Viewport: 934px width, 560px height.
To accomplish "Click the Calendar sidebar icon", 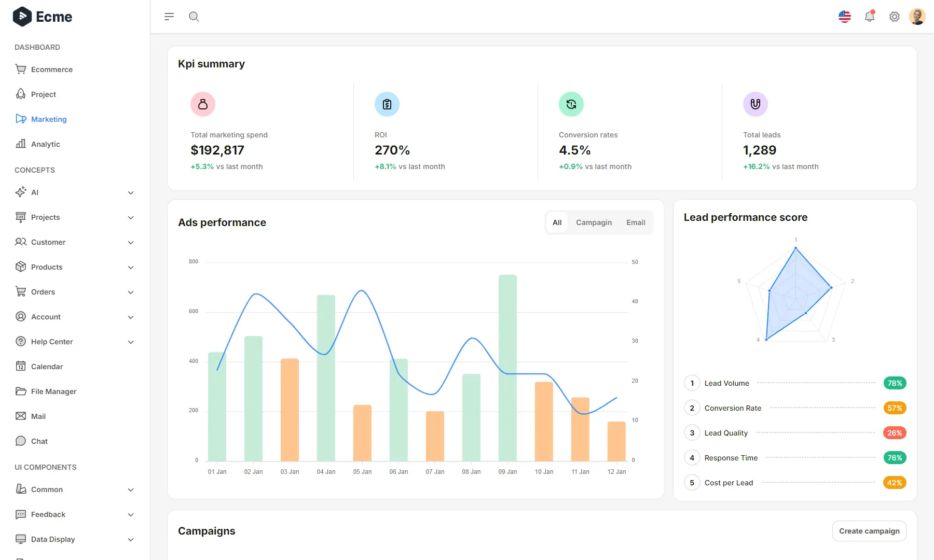I will click(20, 366).
